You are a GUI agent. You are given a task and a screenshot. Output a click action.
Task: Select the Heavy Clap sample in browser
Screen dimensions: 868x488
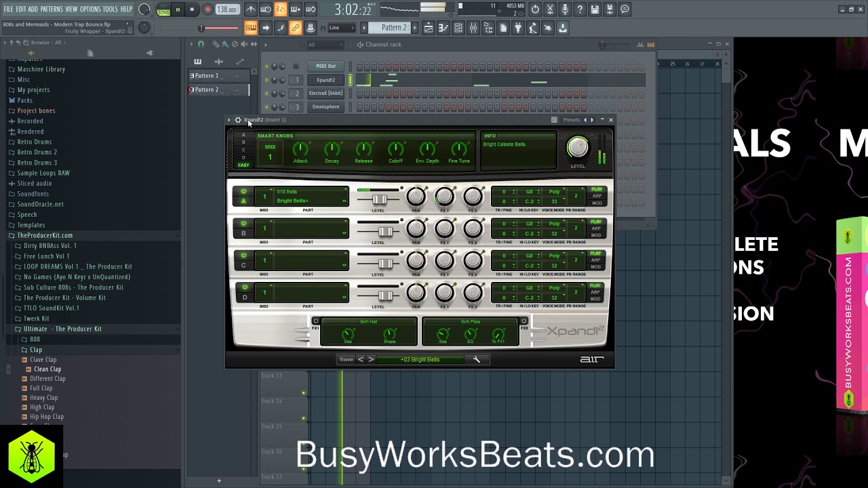pos(43,398)
